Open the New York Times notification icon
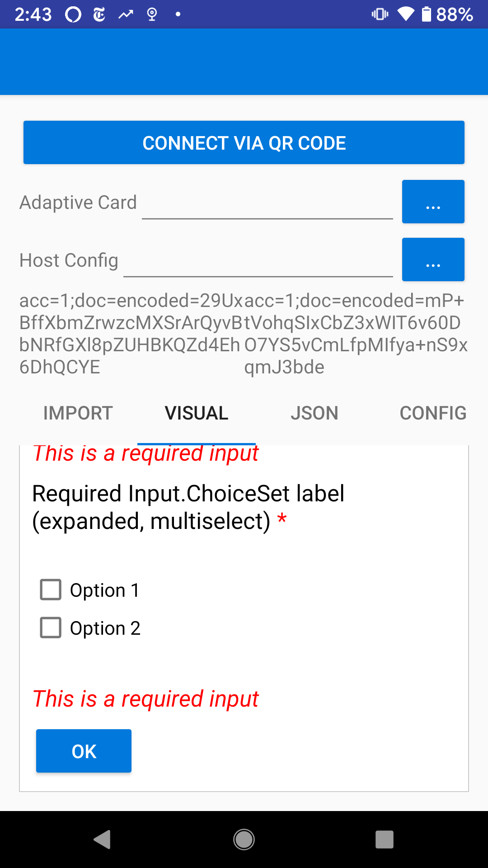Image resolution: width=488 pixels, height=868 pixels. point(99,14)
